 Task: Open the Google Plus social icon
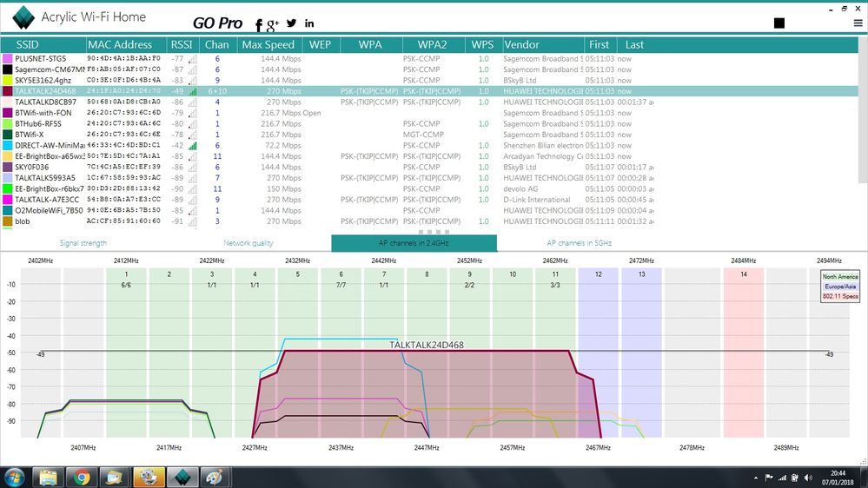[x=272, y=25]
